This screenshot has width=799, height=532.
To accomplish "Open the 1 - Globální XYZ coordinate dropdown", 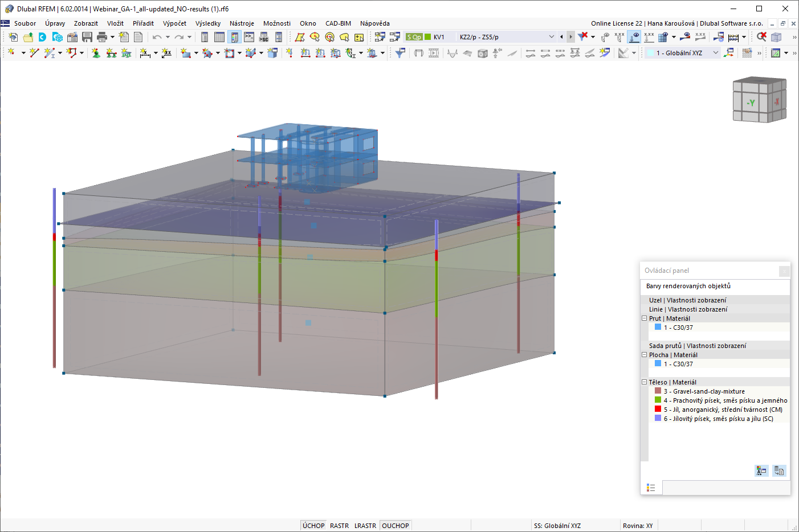I will [x=683, y=53].
